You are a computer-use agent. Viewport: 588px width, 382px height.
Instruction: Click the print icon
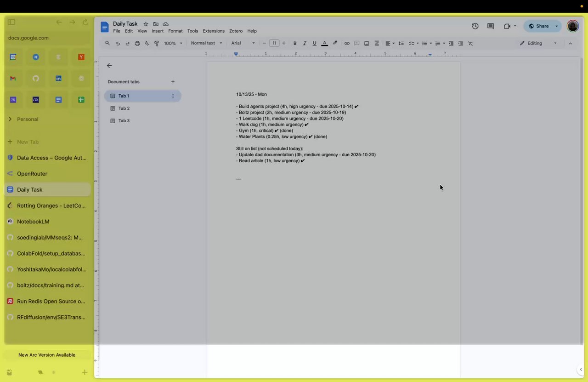pyautogui.click(x=137, y=43)
